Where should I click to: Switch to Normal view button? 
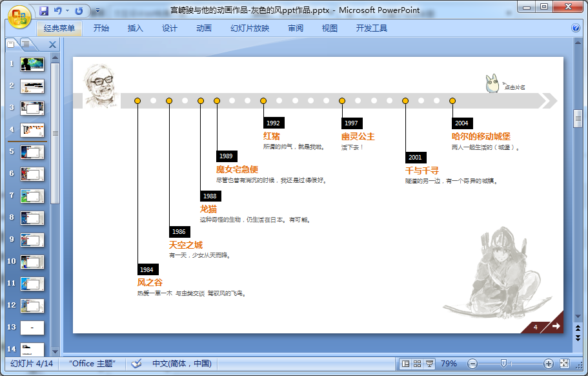405,364
